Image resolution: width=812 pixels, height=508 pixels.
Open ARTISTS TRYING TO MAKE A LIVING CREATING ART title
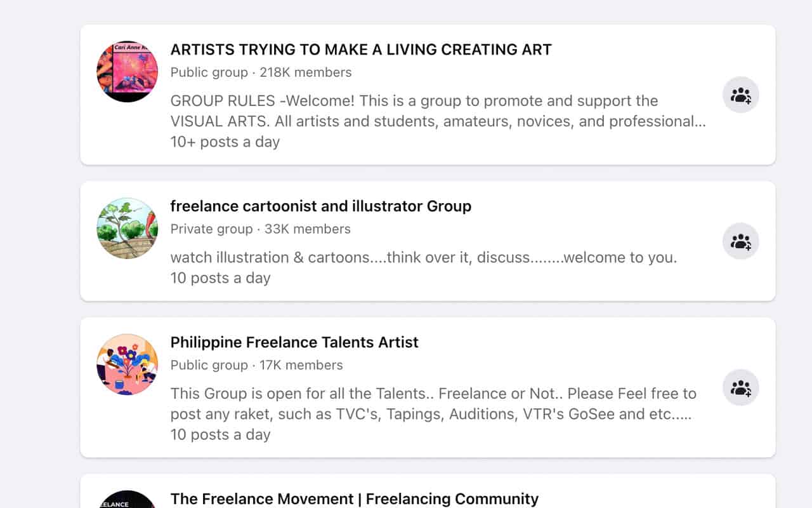pyautogui.click(x=361, y=50)
